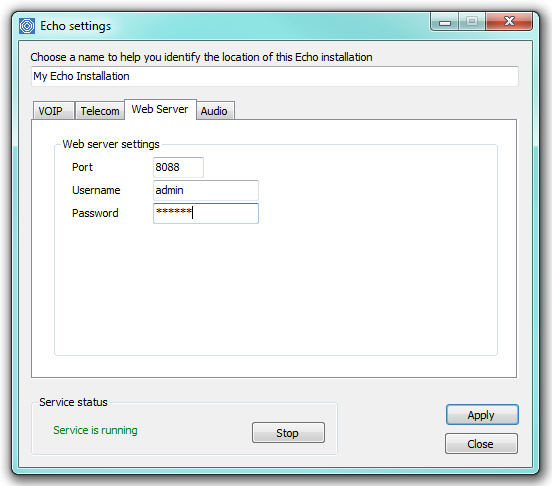Click the disabled maximize button
This screenshot has height=486, width=552.
[472, 22]
